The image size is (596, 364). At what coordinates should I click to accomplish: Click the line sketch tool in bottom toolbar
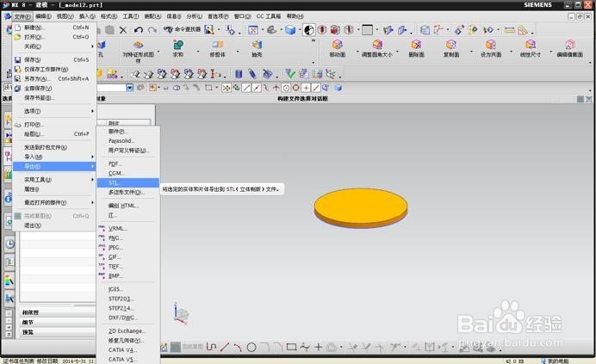(x=225, y=347)
